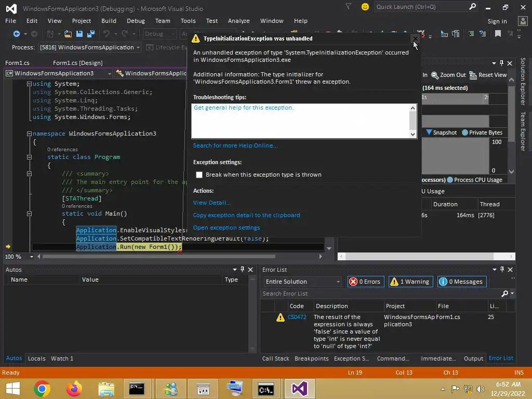This screenshot has height=399, width=532.
Task: Click Get general help for this exception
Action: click(244, 108)
